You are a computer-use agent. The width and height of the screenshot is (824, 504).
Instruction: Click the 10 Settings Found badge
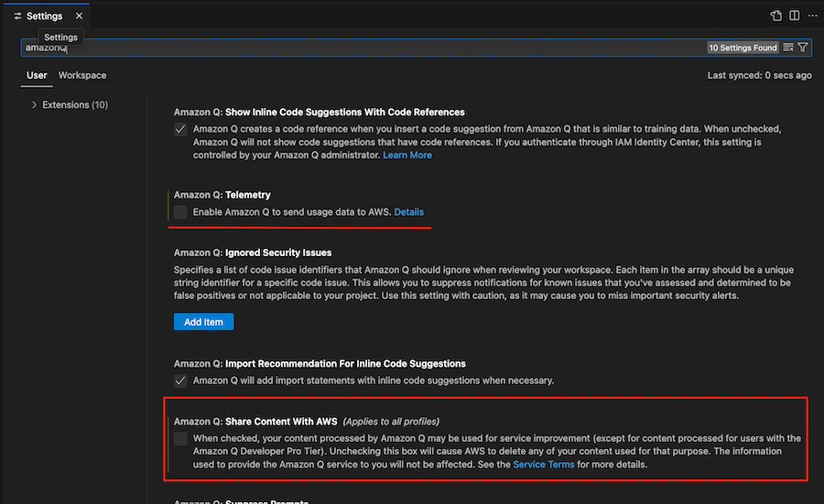[743, 48]
